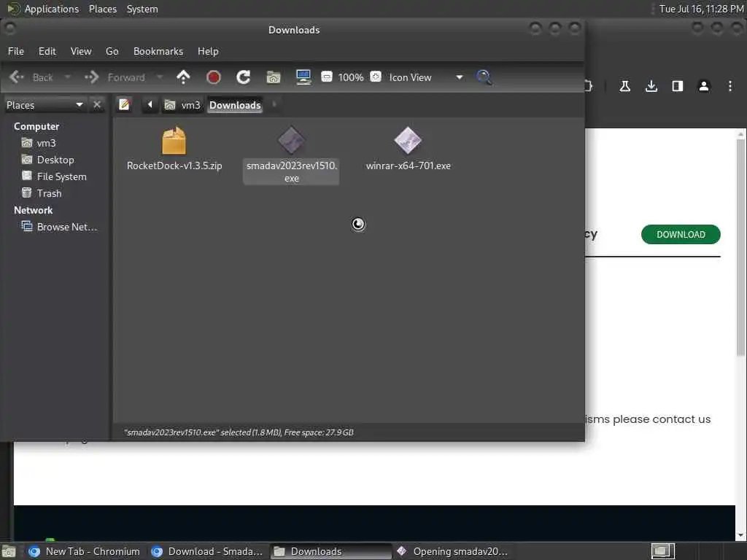Viewport: 747px width, 560px height.
Task: Open the Places panel menu
Action: [x=103, y=9]
